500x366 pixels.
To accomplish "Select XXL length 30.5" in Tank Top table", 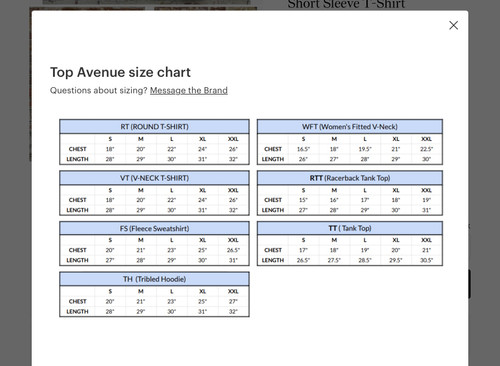I will [x=426, y=260].
